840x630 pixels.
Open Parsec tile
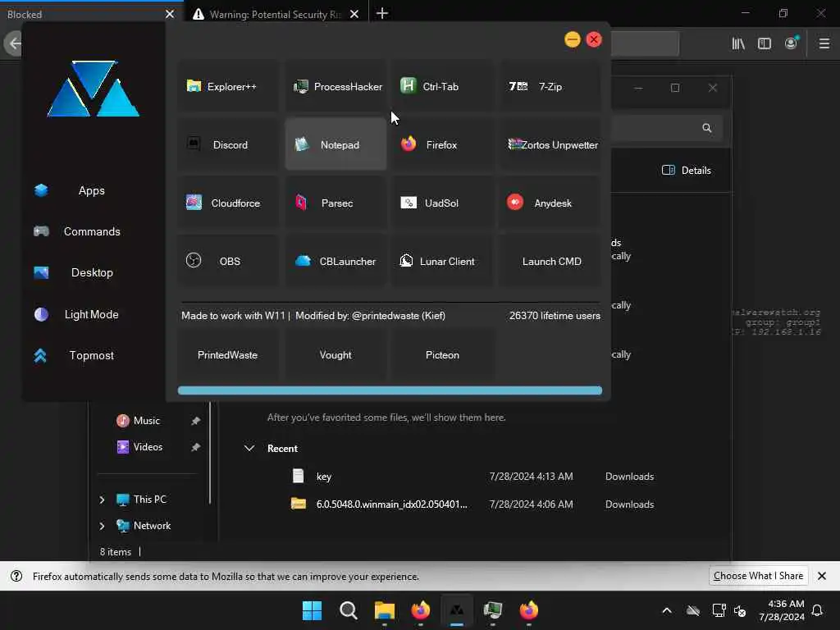[x=336, y=203]
